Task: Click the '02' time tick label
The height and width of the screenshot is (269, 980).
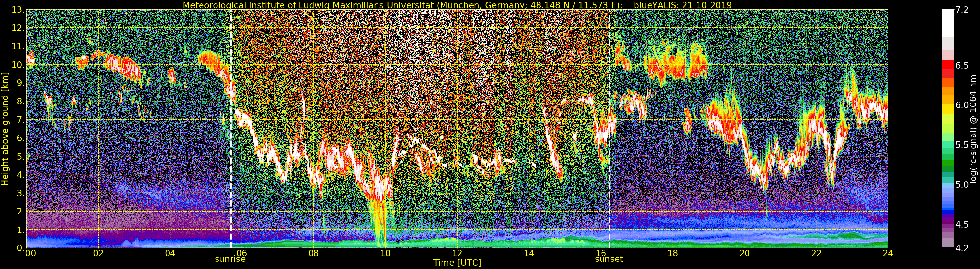Action: pyautogui.click(x=98, y=253)
